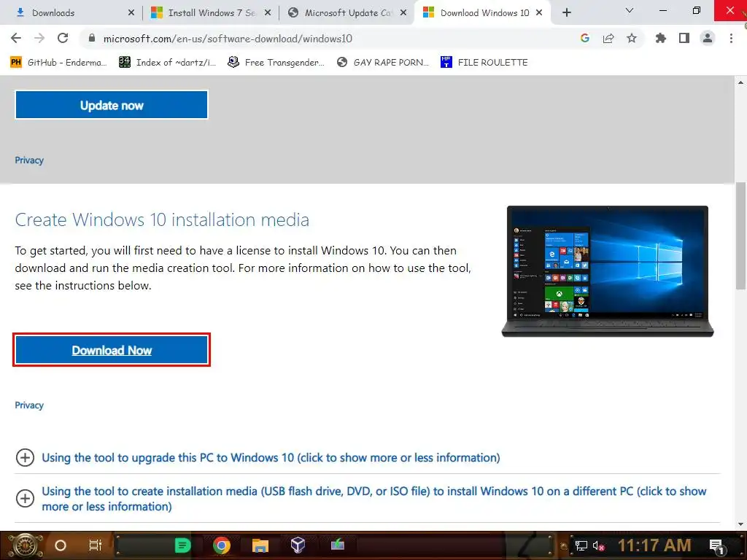Open File Explorer from taskbar
The width and height of the screenshot is (747, 560).
(260, 545)
